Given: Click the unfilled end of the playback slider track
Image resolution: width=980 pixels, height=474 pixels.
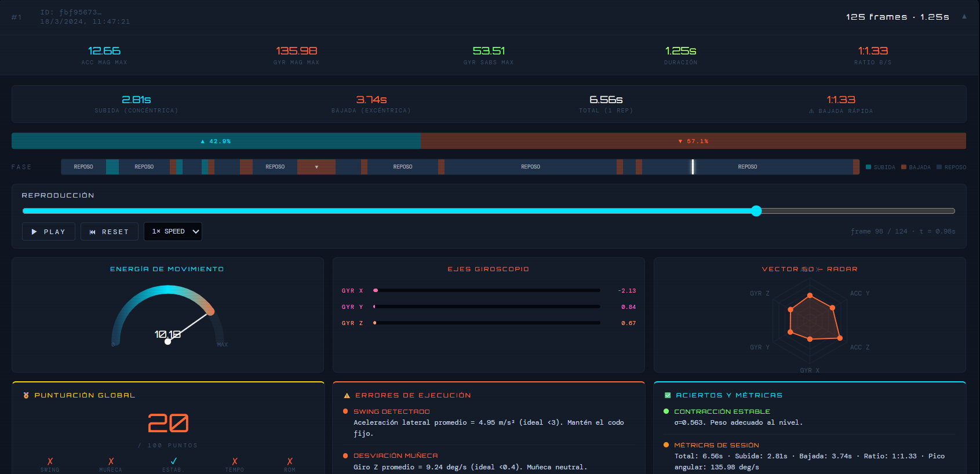Looking at the screenshot, I should click(x=858, y=211).
